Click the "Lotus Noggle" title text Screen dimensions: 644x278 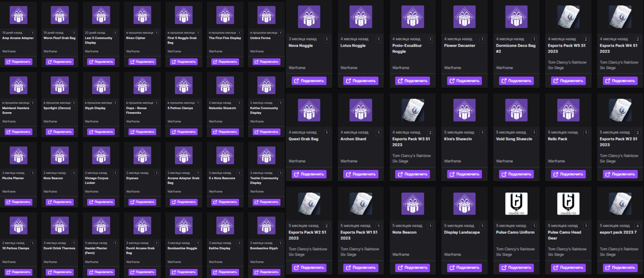[x=353, y=46]
